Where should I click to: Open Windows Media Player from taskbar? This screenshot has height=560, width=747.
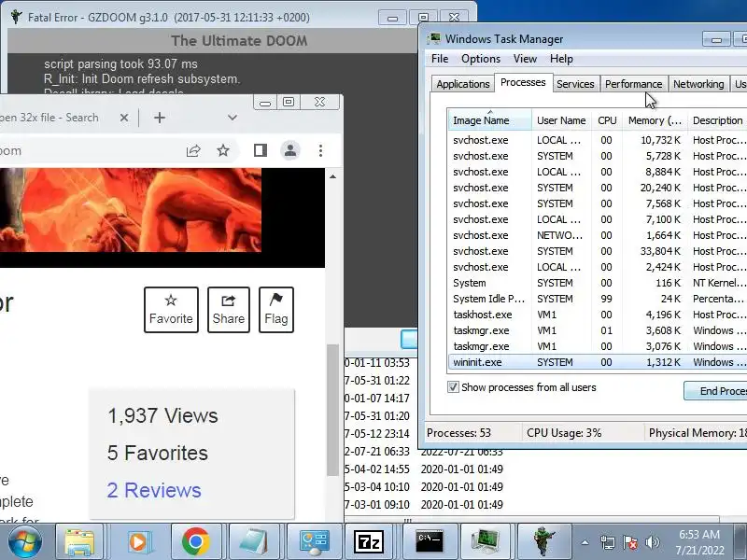(138, 541)
